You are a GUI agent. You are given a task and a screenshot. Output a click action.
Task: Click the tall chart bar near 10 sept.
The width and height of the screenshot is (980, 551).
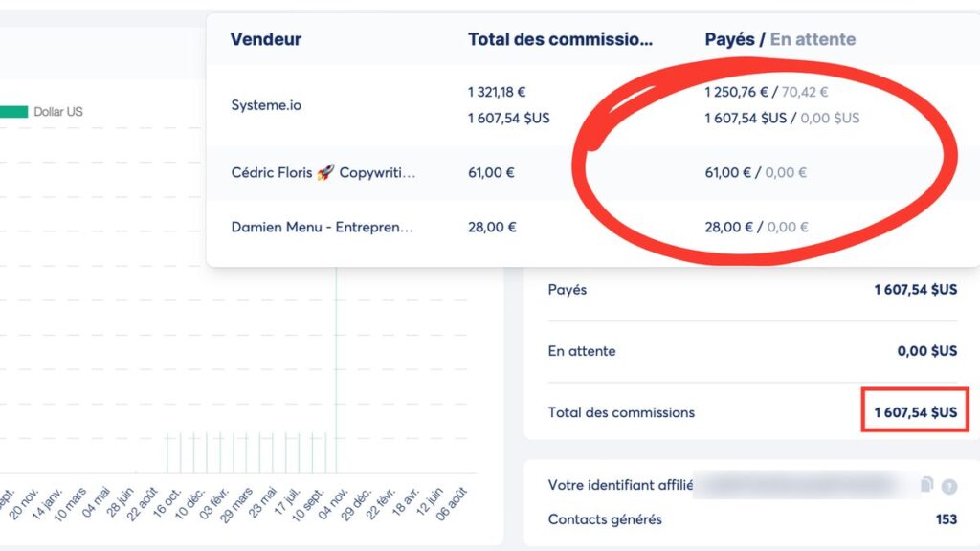(336, 370)
